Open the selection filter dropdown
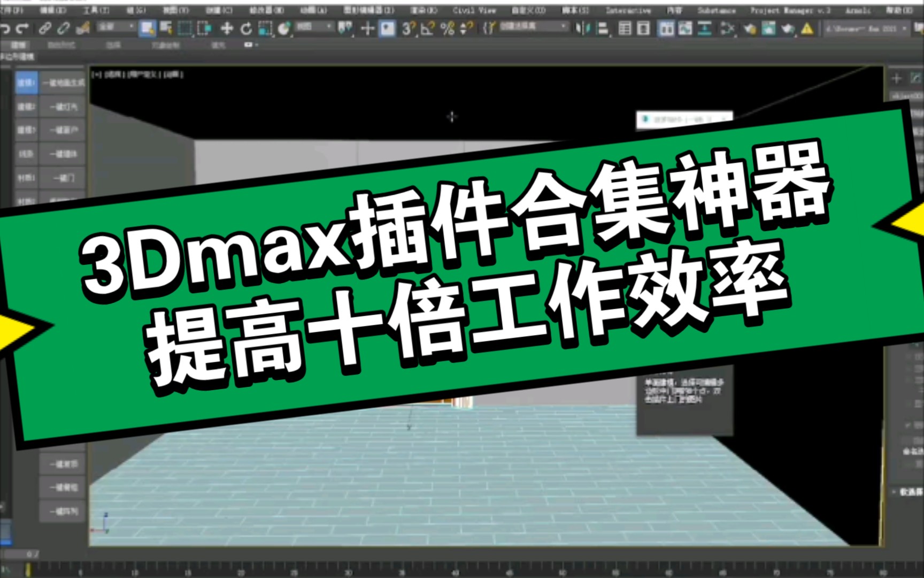Screen dimensions: 924x578 pyautogui.click(x=115, y=28)
